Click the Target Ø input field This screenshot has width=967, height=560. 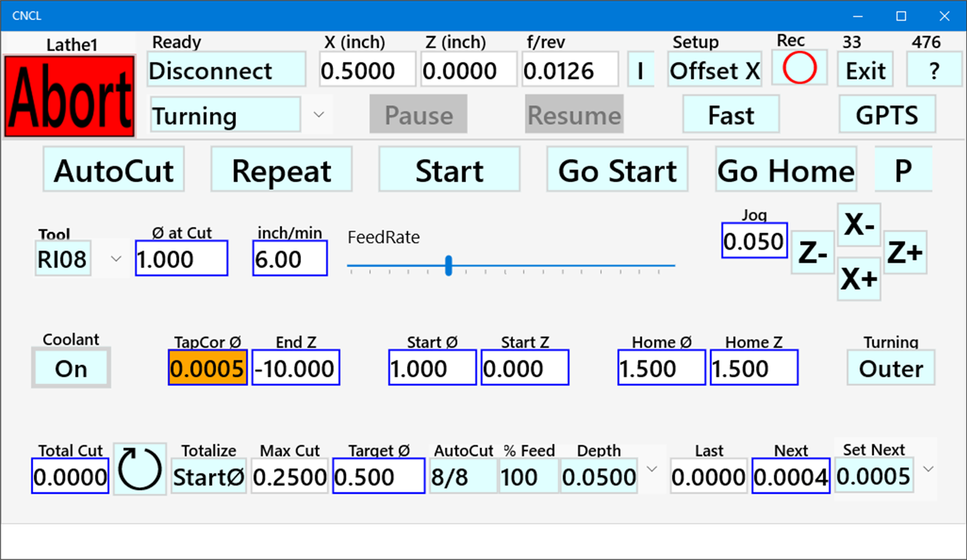point(378,476)
